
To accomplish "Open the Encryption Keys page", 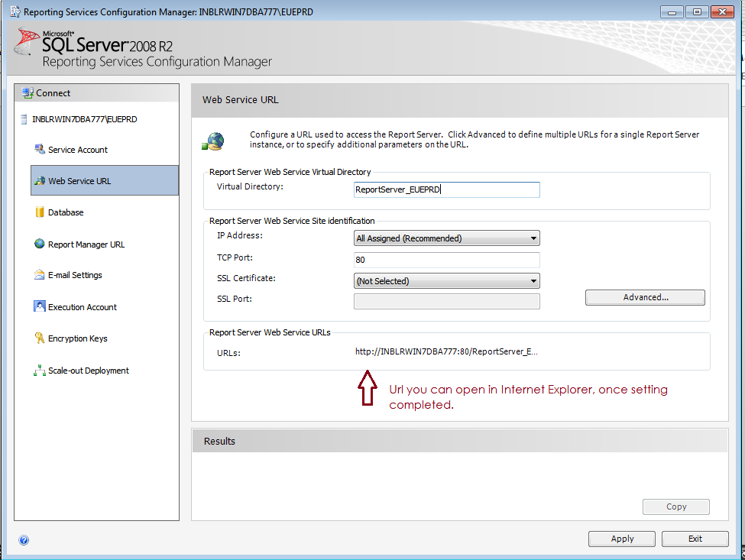I will 77,338.
